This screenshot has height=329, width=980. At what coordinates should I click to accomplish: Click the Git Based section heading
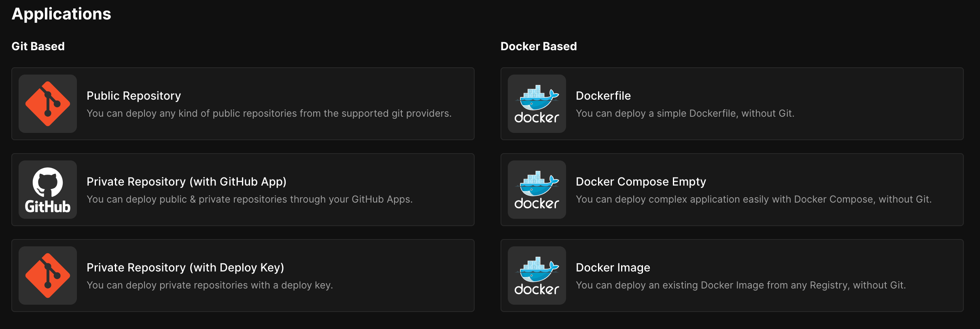38,46
